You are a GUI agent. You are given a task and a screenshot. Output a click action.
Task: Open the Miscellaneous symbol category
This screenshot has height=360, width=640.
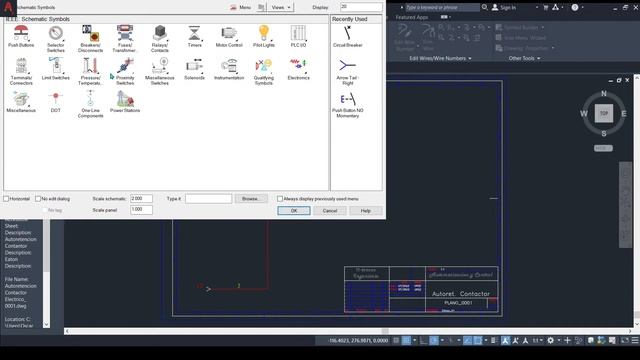click(21, 102)
